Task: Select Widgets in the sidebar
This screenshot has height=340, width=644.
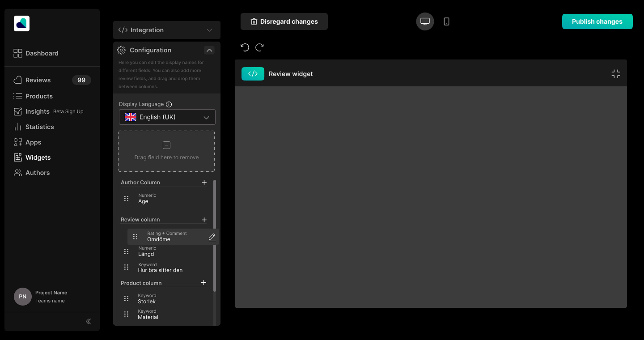Action: [x=32, y=157]
